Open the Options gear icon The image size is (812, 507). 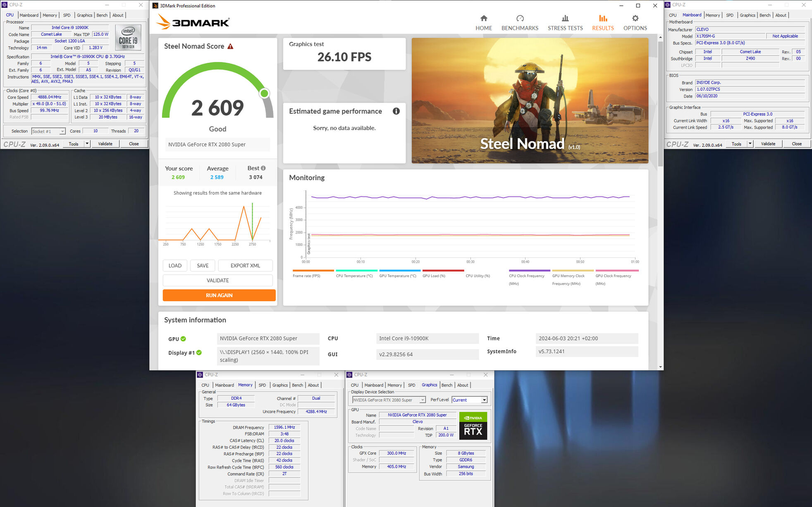(635, 19)
